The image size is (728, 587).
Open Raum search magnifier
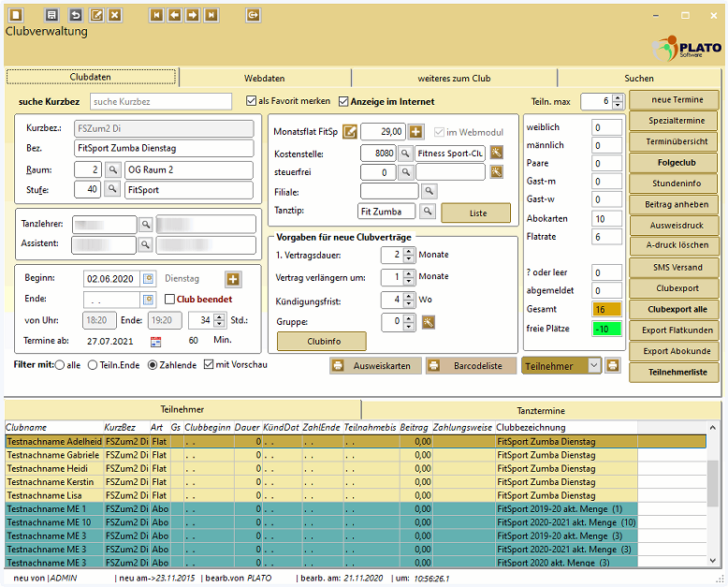point(112,170)
